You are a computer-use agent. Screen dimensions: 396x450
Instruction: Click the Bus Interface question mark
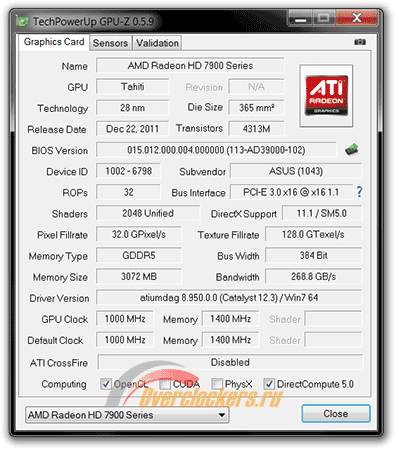(359, 192)
